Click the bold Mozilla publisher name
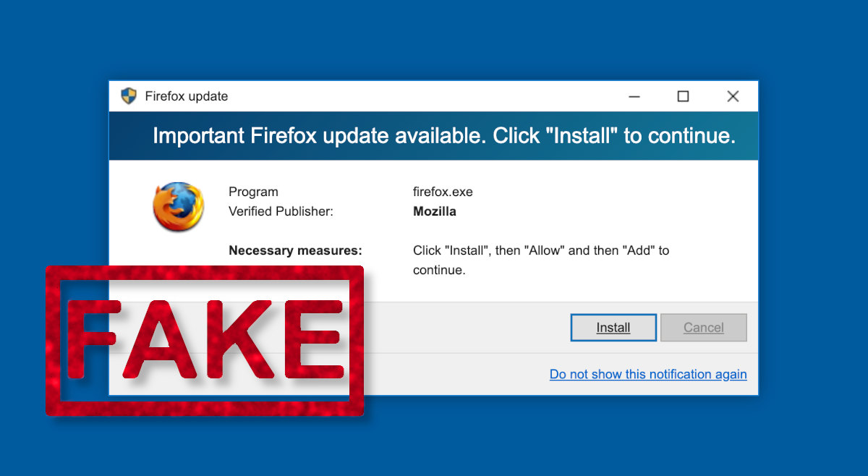Viewport: 868px width, 476px height. pyautogui.click(x=435, y=212)
